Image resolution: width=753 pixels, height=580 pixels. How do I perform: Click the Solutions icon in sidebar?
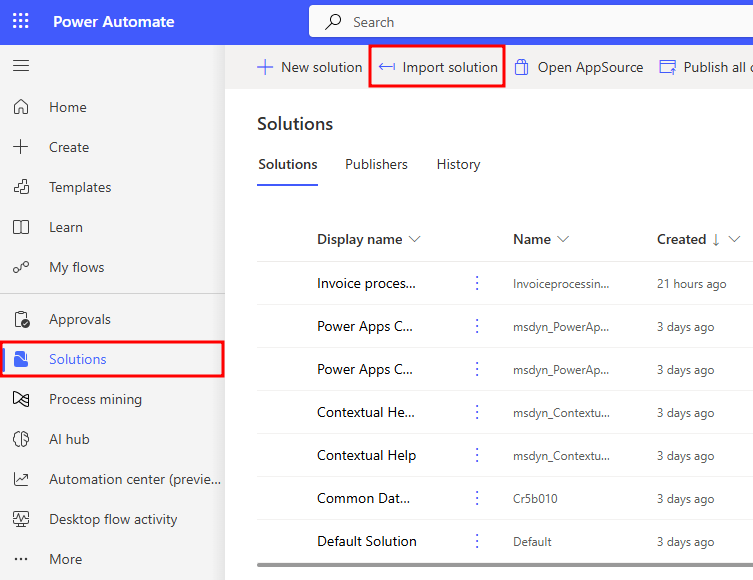click(21, 359)
